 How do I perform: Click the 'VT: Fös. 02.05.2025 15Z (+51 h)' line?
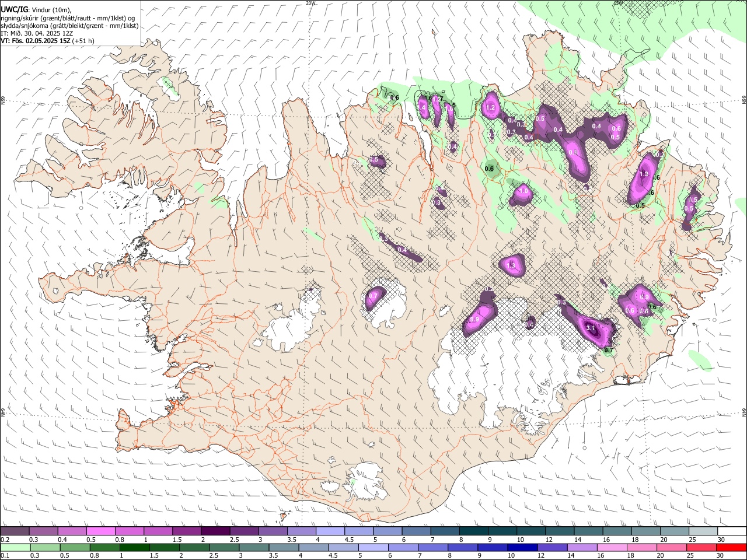coord(47,41)
